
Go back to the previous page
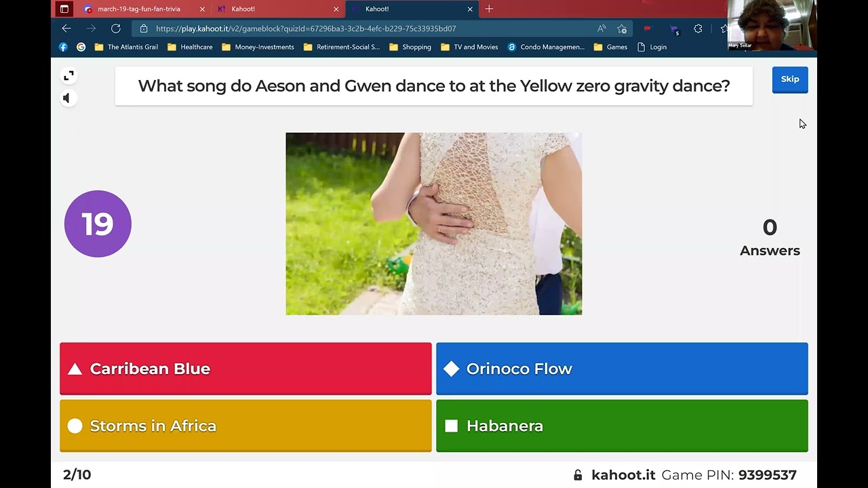point(66,28)
